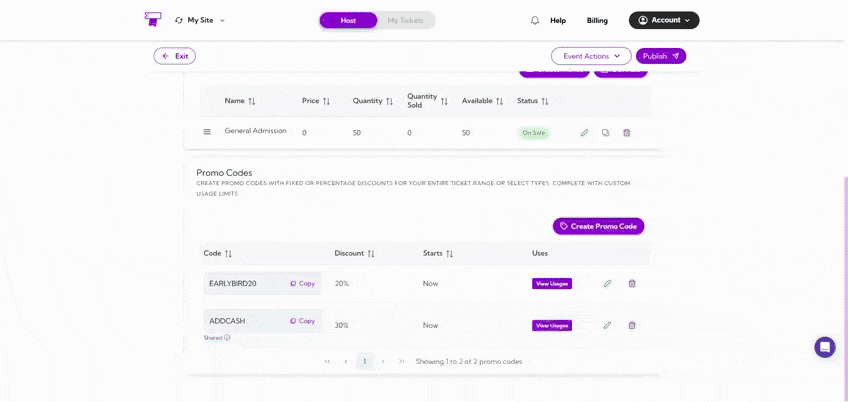The width and height of the screenshot is (848, 402).
Task: Edit the EARLYBIRD20 promo code
Action: (607, 283)
